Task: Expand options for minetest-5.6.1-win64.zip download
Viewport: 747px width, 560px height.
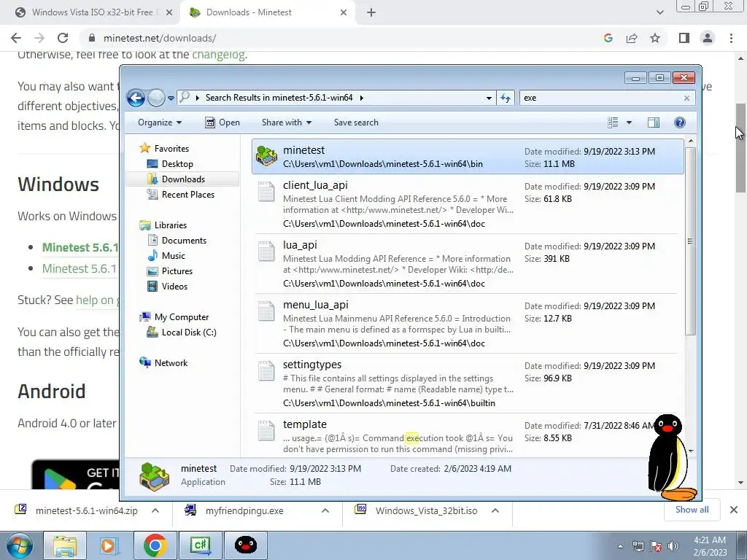Action: pyautogui.click(x=155, y=510)
